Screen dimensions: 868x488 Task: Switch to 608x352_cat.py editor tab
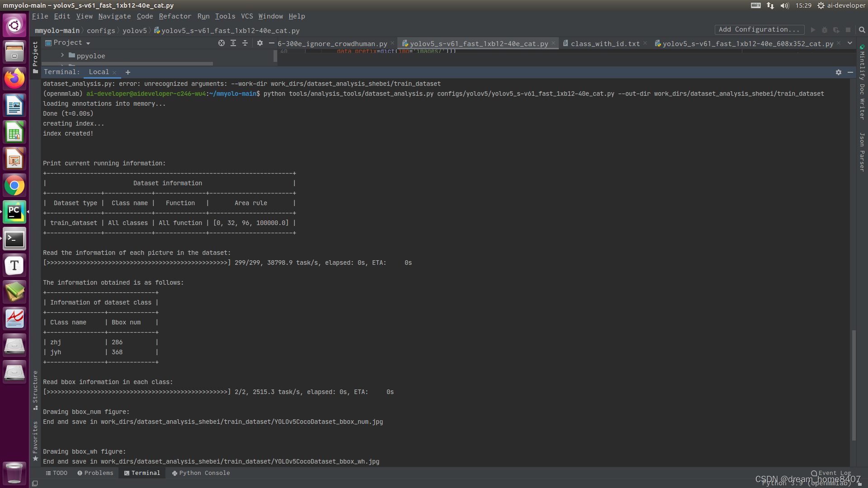click(x=748, y=43)
